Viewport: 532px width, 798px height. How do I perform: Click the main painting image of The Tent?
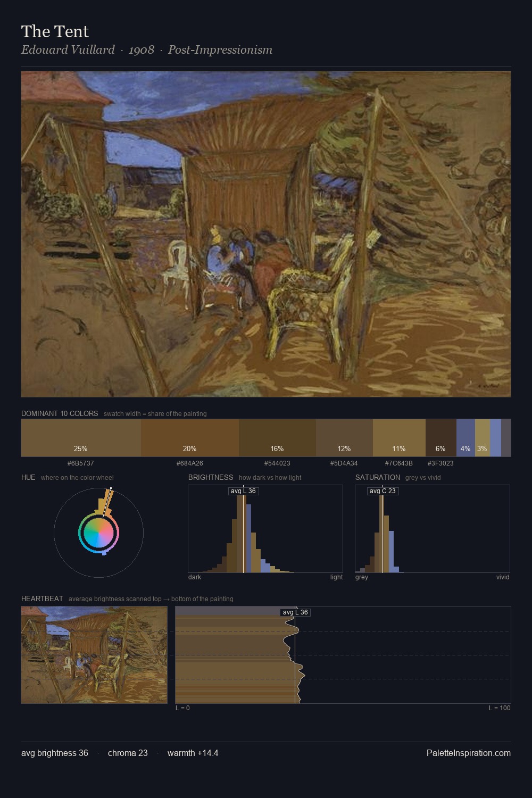point(266,234)
